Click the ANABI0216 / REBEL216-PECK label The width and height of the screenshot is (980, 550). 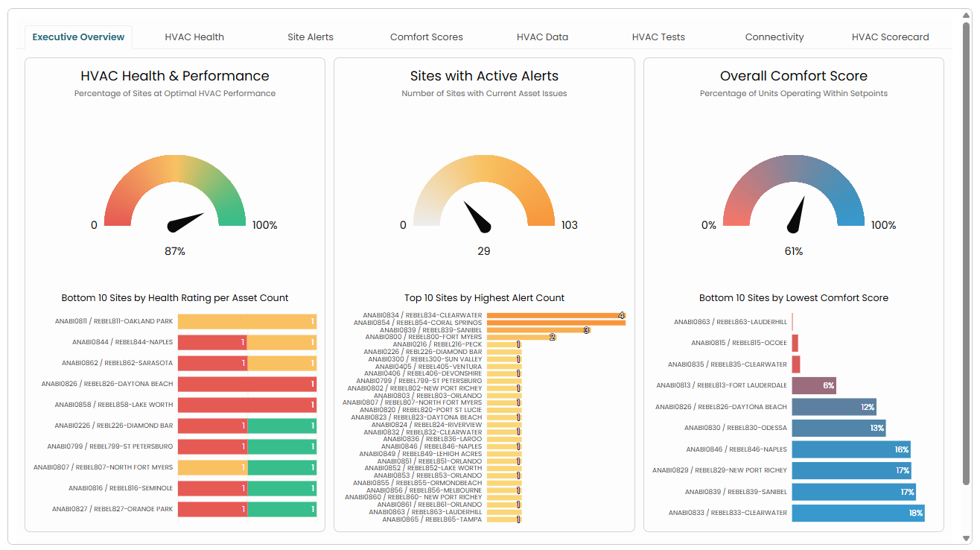tap(437, 344)
